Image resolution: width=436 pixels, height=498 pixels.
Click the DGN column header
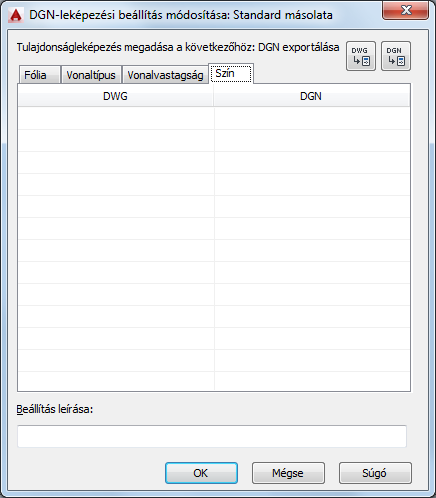point(311,96)
